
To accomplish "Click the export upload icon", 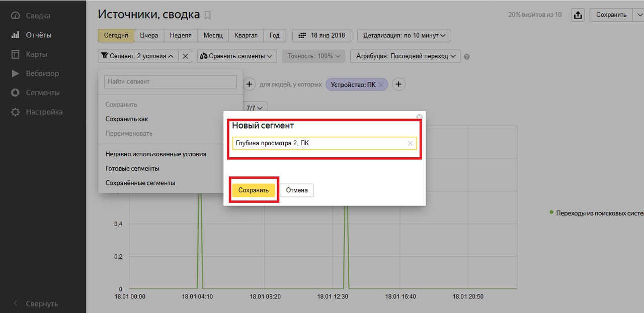I will pyautogui.click(x=578, y=15).
